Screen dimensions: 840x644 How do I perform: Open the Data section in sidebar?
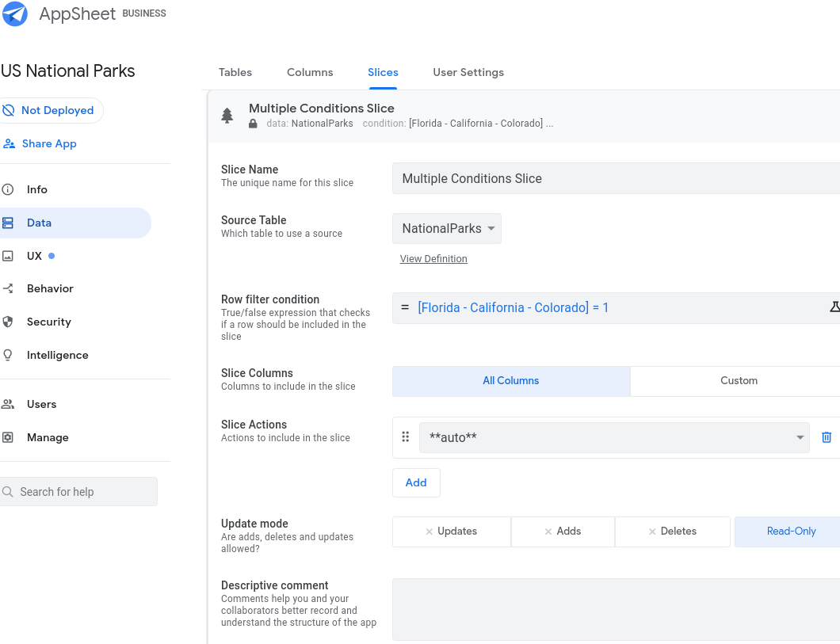point(75,223)
